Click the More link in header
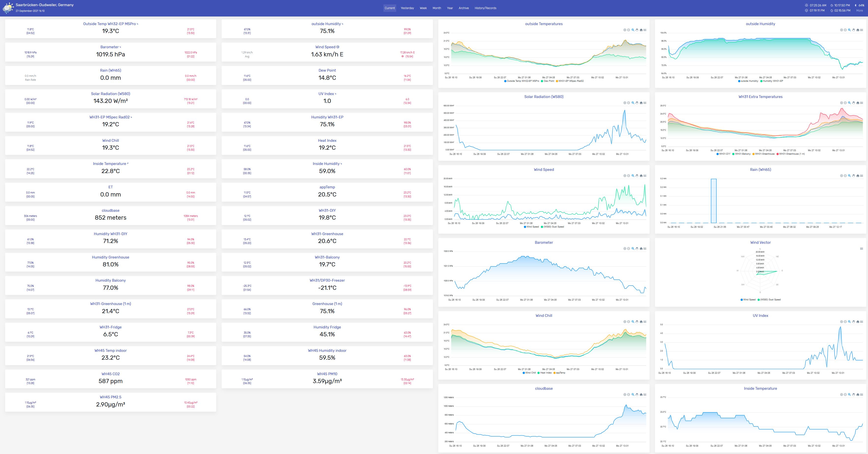This screenshot has height=454, width=868. coord(860,10)
